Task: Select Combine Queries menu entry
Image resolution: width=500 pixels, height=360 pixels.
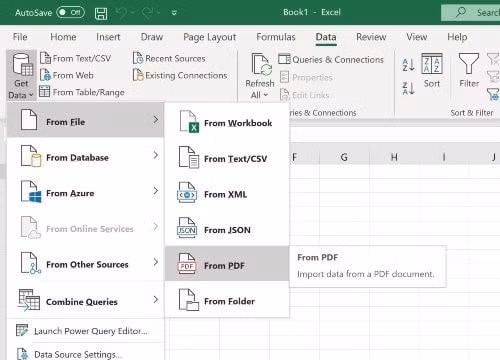Action: point(85,300)
